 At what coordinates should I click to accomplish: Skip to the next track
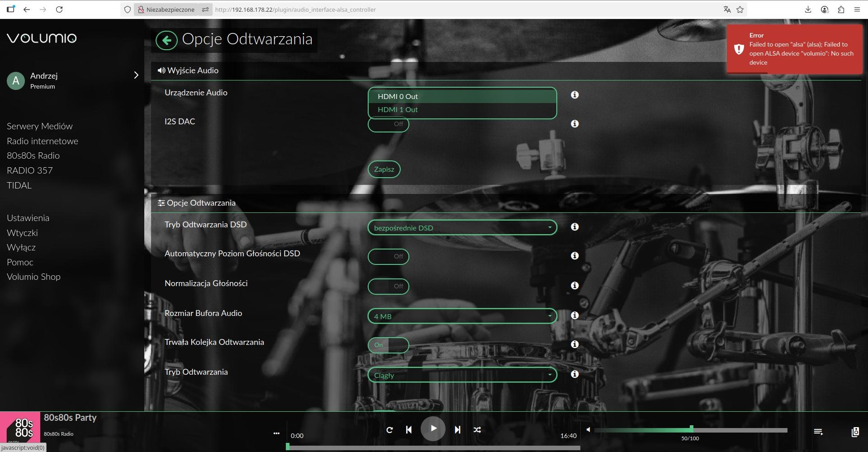[x=457, y=430]
